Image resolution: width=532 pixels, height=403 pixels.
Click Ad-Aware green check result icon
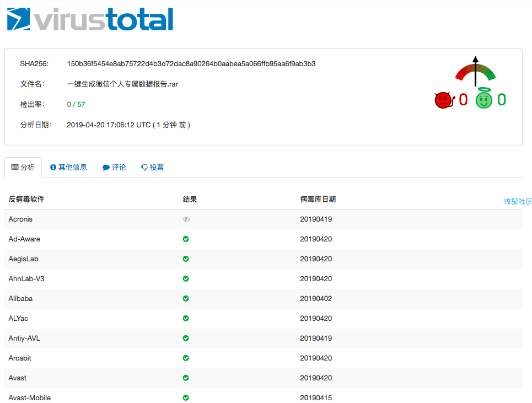tap(186, 239)
